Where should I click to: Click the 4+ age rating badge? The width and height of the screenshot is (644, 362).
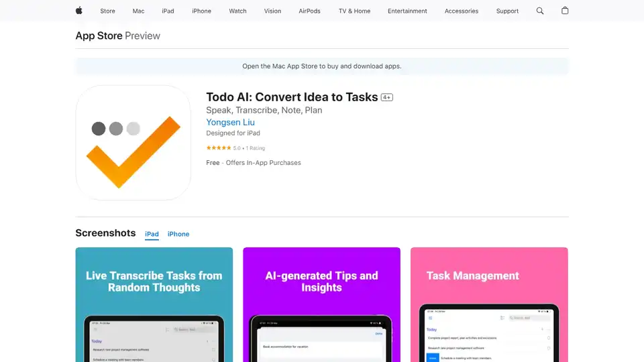[386, 97]
